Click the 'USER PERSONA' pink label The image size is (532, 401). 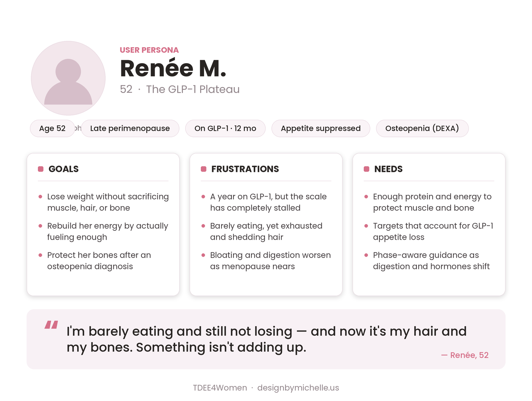(x=149, y=50)
